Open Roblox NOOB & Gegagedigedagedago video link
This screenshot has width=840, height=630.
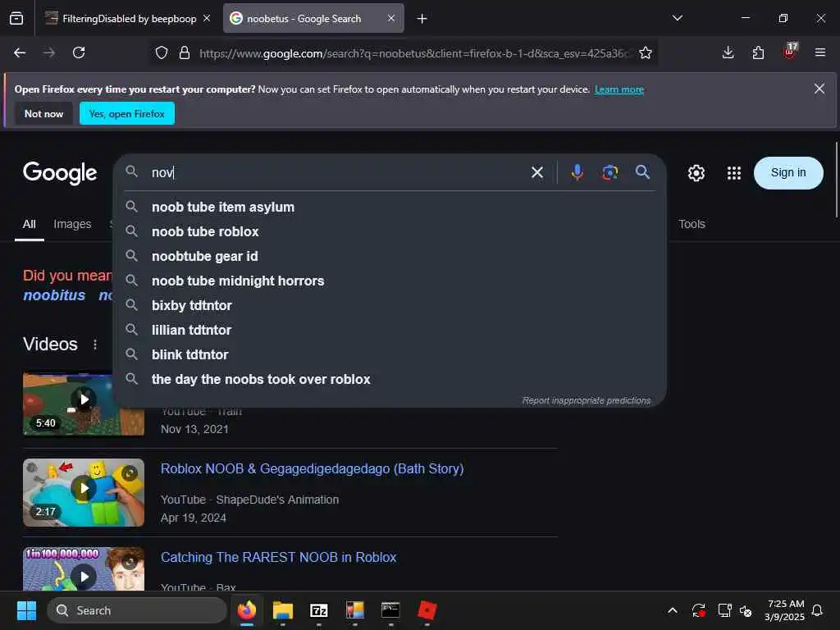coord(313,468)
